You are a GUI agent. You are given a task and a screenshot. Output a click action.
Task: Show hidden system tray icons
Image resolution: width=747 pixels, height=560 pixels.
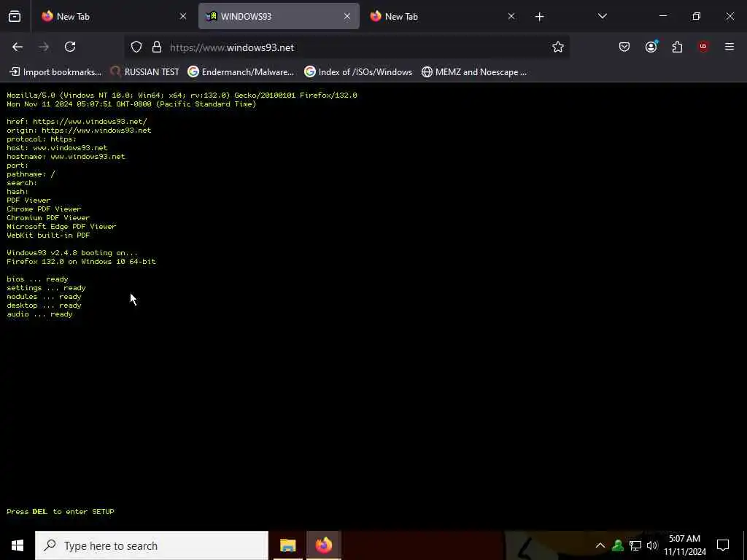coord(600,545)
